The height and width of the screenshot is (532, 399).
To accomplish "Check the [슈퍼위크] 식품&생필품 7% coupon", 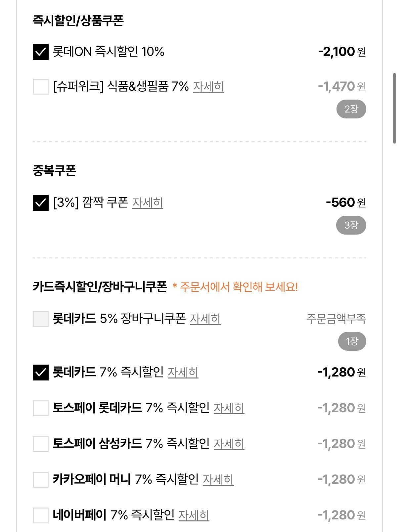I will [41, 87].
